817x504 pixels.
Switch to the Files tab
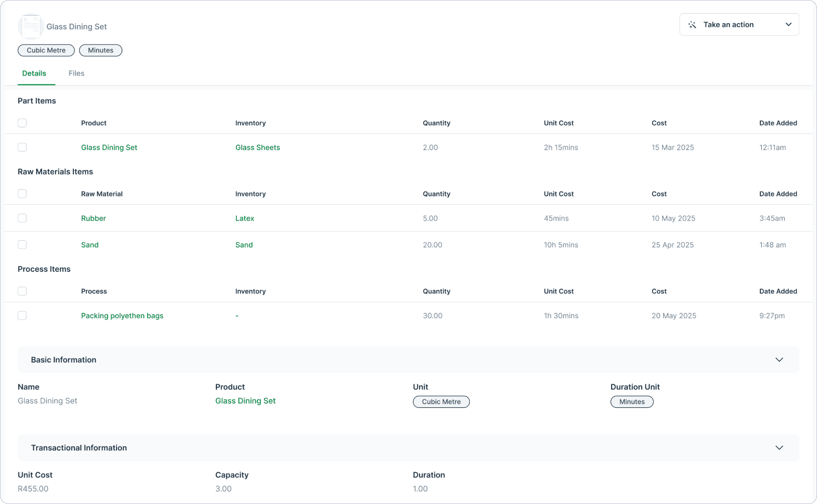pos(76,73)
